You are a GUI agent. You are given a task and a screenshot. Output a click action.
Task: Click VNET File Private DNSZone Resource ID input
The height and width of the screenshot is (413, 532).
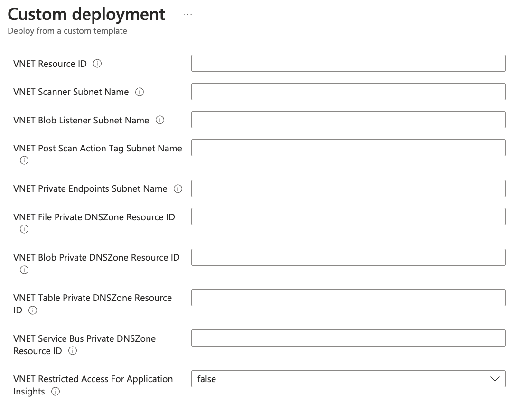pyautogui.click(x=348, y=216)
